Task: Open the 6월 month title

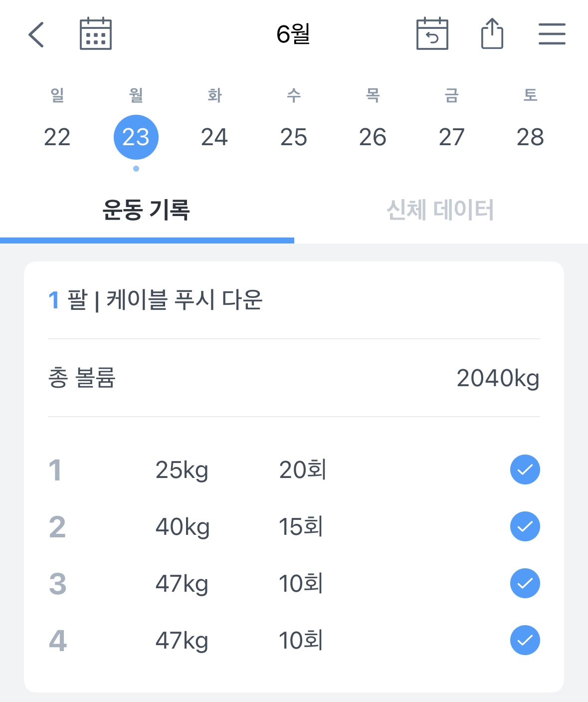Action: [x=294, y=34]
